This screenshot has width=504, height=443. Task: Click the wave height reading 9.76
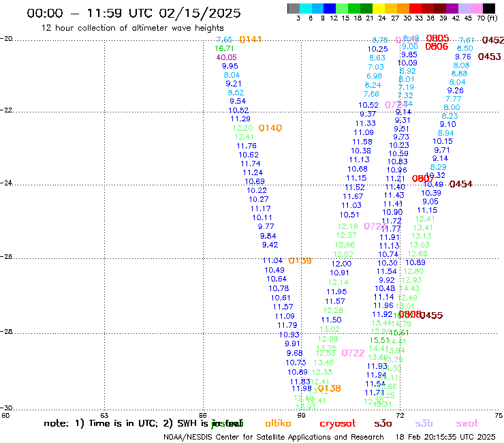pyautogui.click(x=463, y=57)
